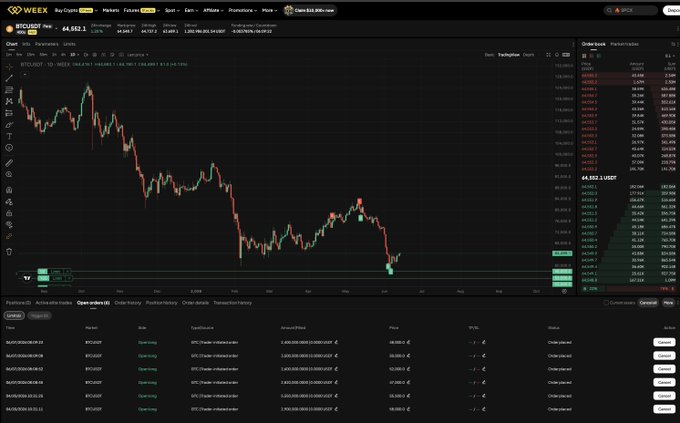Select the 1m timeframe
Image resolution: width=680 pixels, height=423 pixels.
tap(9, 55)
